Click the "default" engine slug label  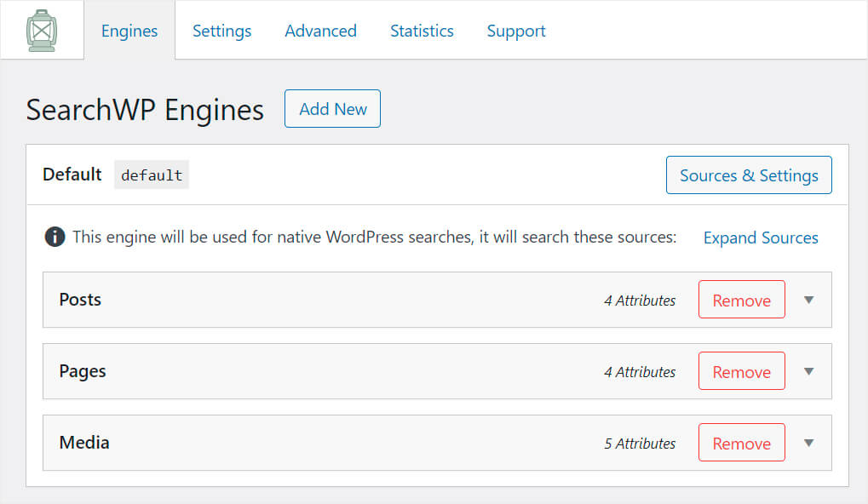coord(152,175)
